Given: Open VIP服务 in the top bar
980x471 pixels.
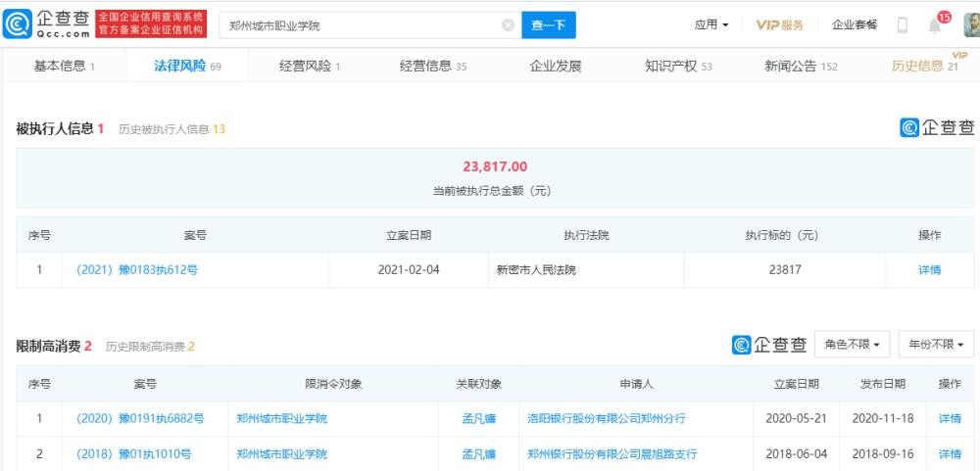Looking at the screenshot, I should click(780, 25).
